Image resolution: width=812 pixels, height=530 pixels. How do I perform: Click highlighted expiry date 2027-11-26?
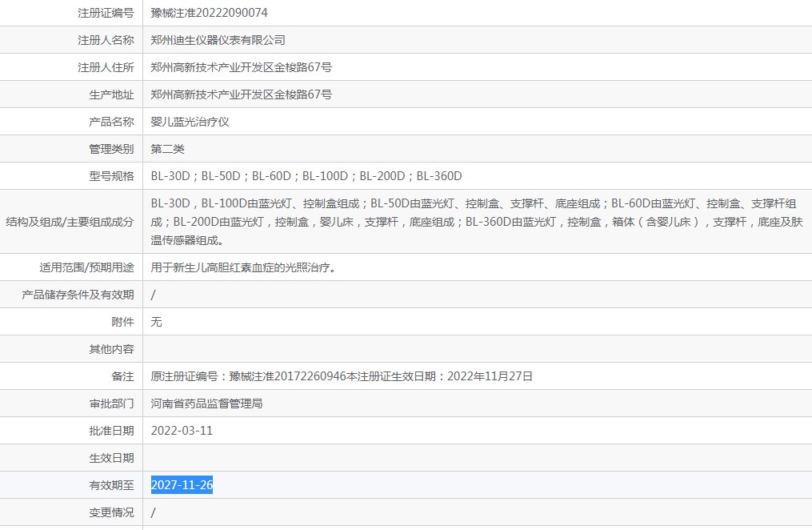click(x=182, y=485)
